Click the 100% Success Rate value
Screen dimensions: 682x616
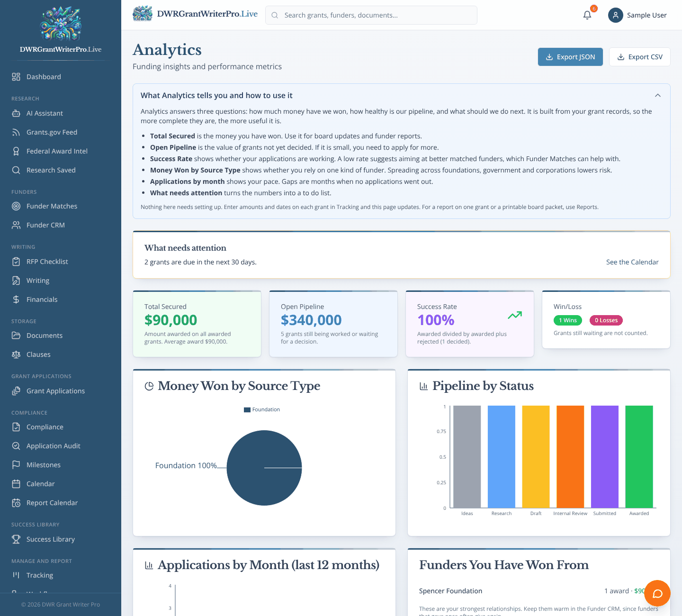(436, 320)
